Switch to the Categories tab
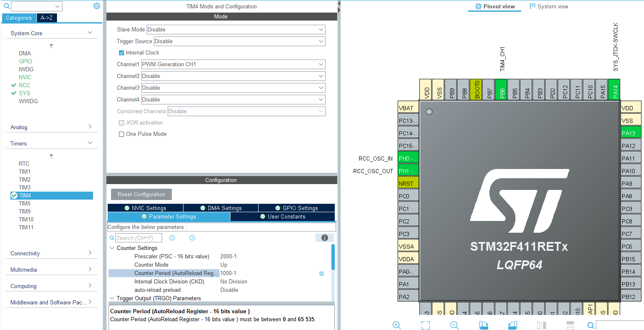 pyautogui.click(x=19, y=18)
